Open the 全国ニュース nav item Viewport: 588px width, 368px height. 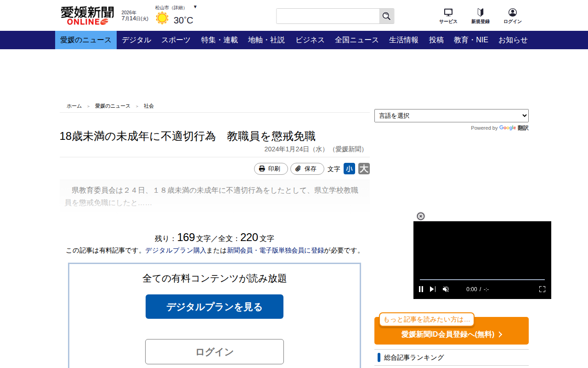click(x=357, y=40)
